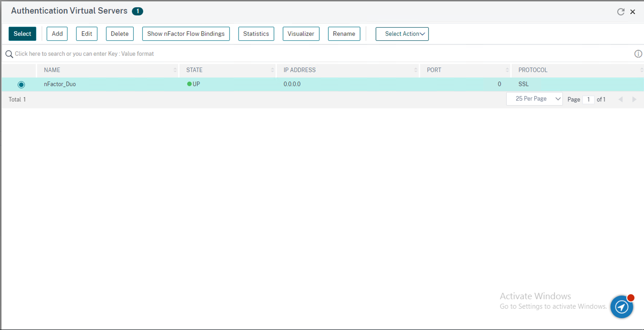Expand the 25 Per Page dropdown
The width and height of the screenshot is (644, 330).
click(x=534, y=99)
